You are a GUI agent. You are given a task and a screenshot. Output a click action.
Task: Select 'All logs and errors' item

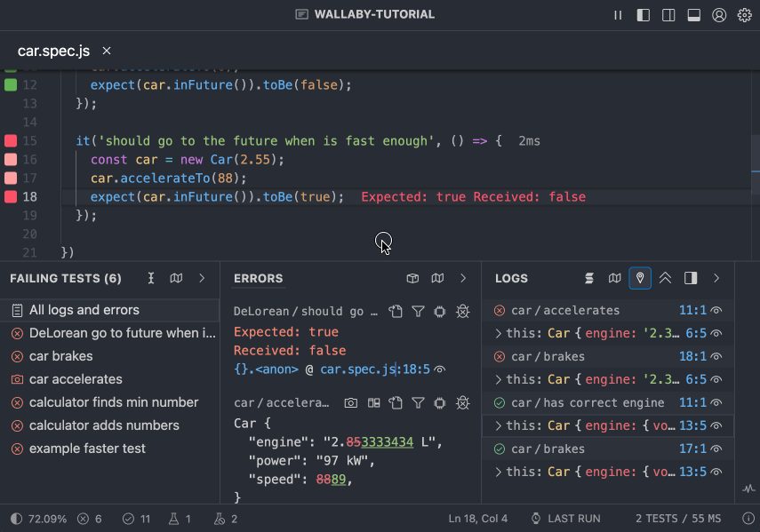tap(110, 310)
